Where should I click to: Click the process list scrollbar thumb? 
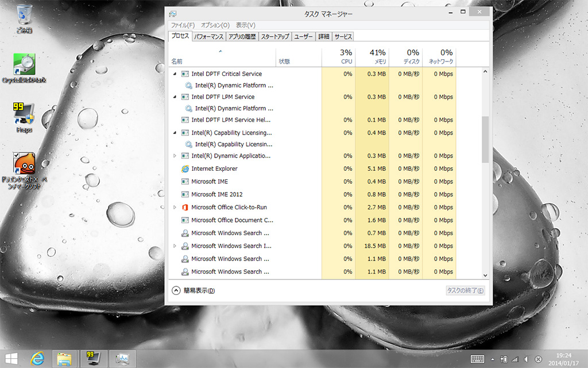(485, 139)
